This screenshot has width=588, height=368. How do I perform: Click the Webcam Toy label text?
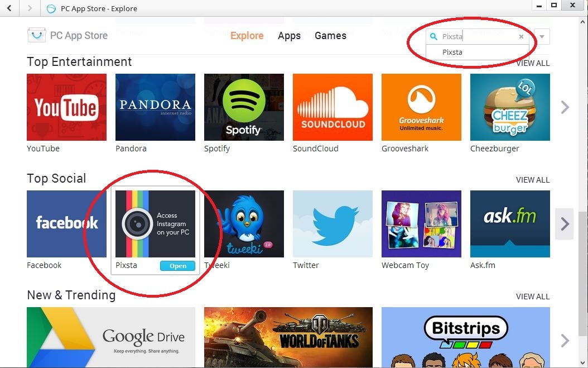click(x=405, y=265)
